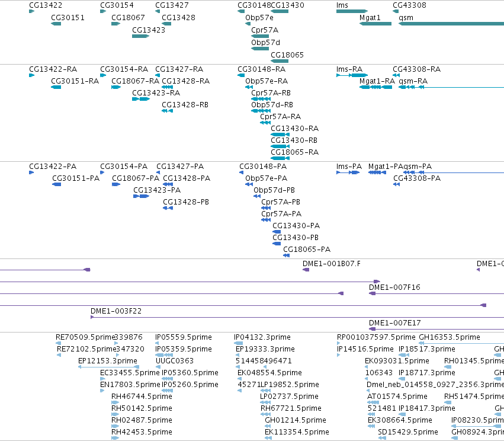The width and height of the screenshot is (504, 441).
Task: Open transcript Mgat1-RA
Action: click(377, 81)
